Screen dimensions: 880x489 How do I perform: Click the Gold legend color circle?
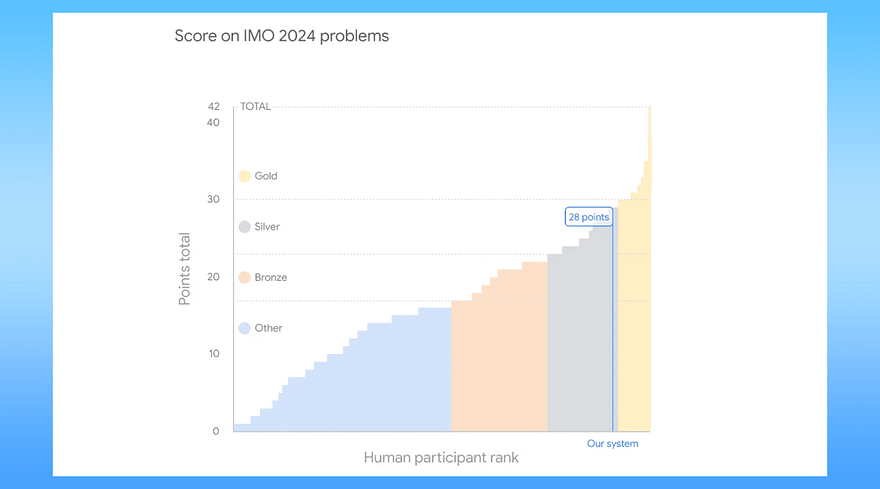pos(244,176)
